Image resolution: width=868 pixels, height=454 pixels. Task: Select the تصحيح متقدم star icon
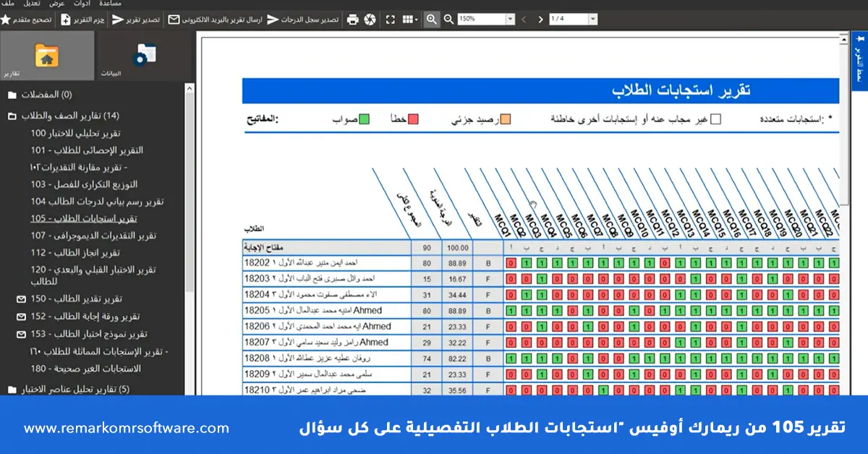pyautogui.click(x=6, y=20)
